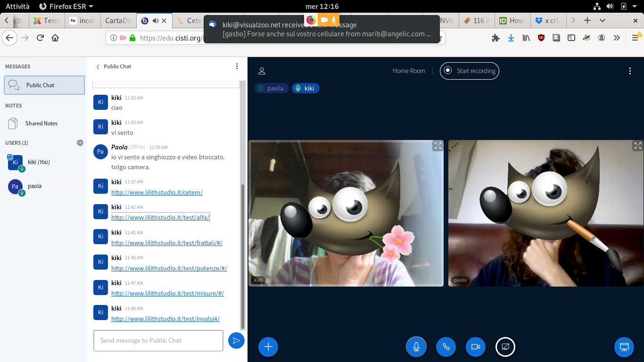
Task: Click the kiki talking indicator pill
Action: click(x=305, y=88)
